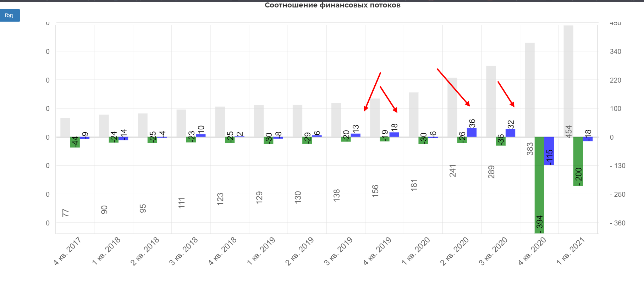Screen dimensions: 644x285
Task: Click the '2 кв. 2020' axis label
Action: [x=454, y=251]
